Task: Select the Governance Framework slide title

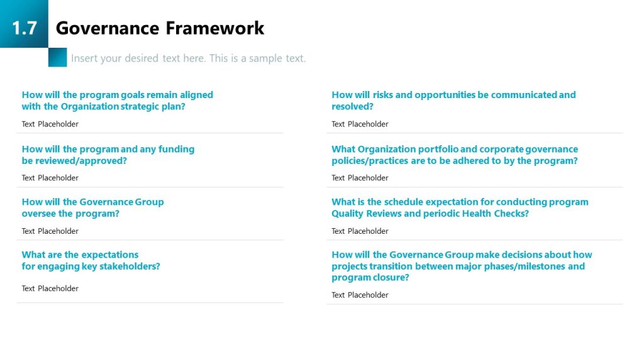Action: pyautogui.click(x=160, y=28)
